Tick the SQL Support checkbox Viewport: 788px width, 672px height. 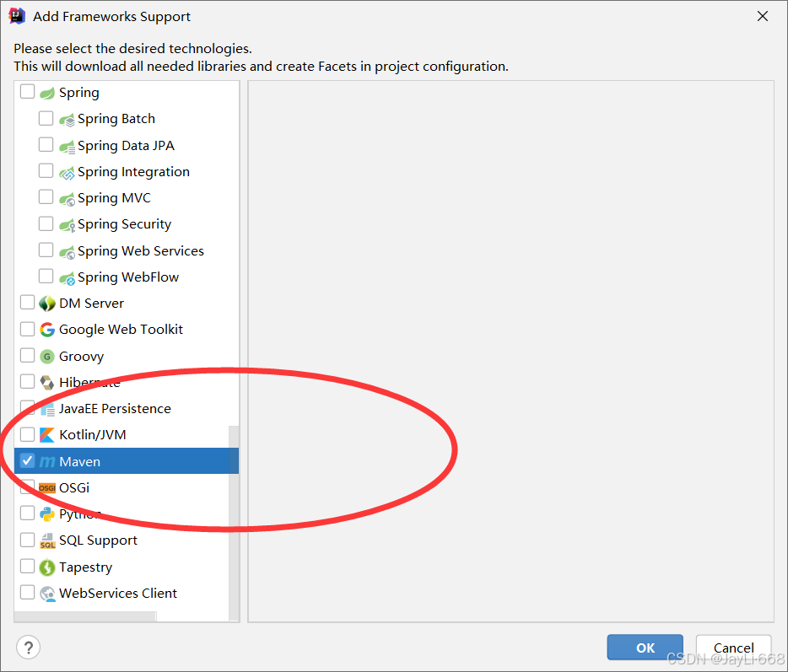tap(27, 540)
